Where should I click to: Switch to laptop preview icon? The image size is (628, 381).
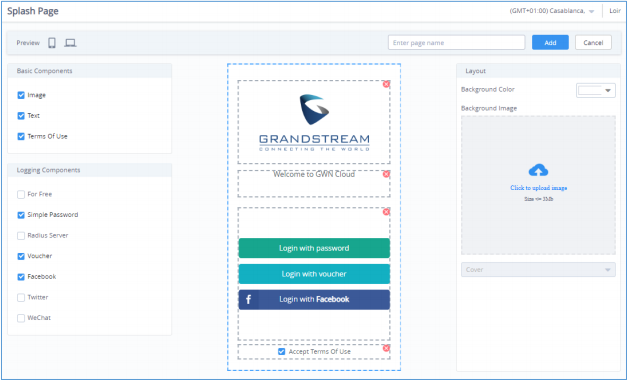tap(70, 43)
